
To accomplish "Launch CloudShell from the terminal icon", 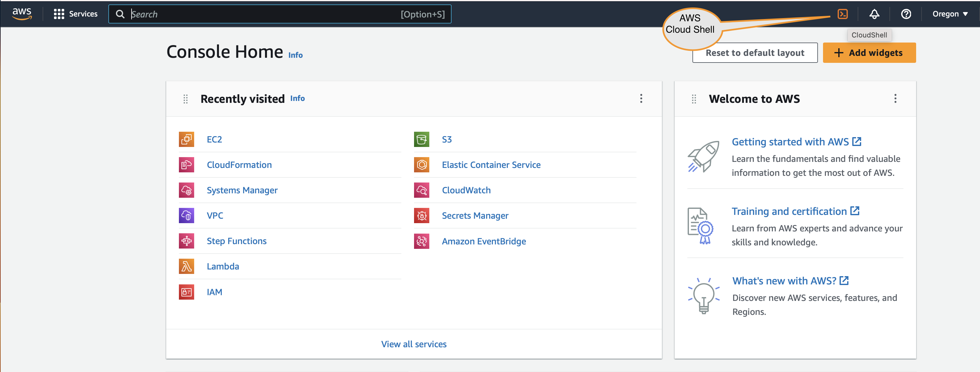I will tap(843, 14).
